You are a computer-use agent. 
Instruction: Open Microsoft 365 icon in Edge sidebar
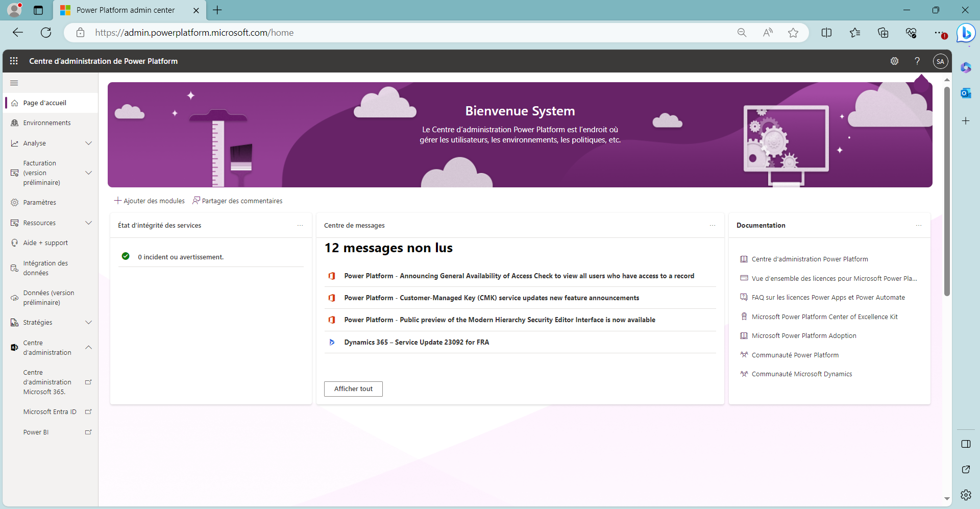point(966,67)
